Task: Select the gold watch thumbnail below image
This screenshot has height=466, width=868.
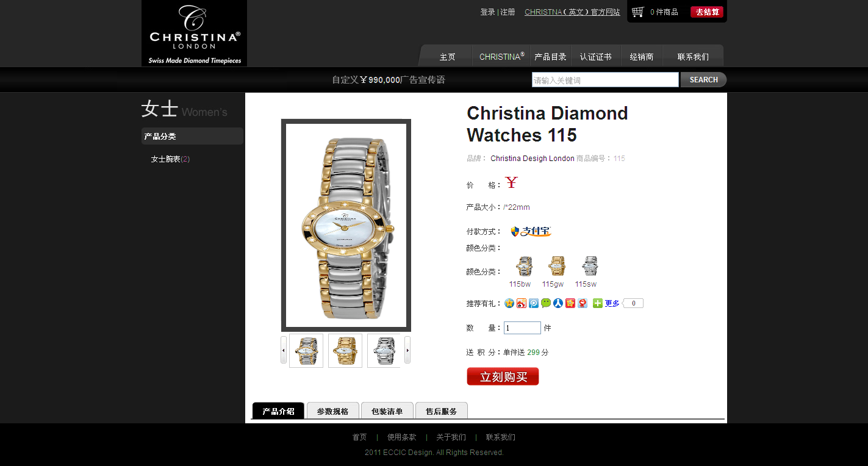Action: (345, 351)
